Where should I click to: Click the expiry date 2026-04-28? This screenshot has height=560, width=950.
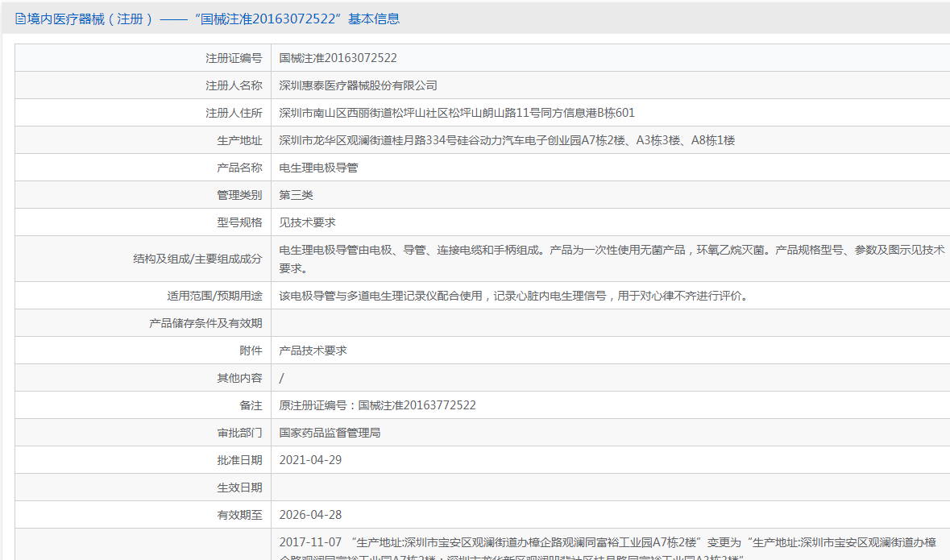[310, 515]
